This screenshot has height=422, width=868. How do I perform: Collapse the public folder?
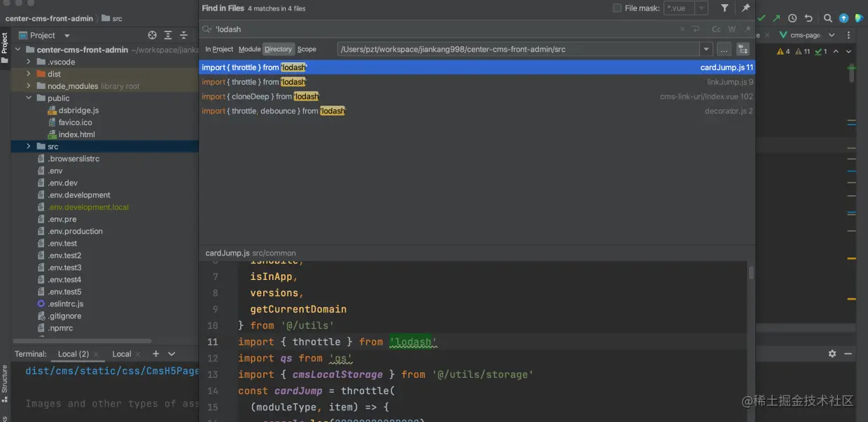[29, 98]
